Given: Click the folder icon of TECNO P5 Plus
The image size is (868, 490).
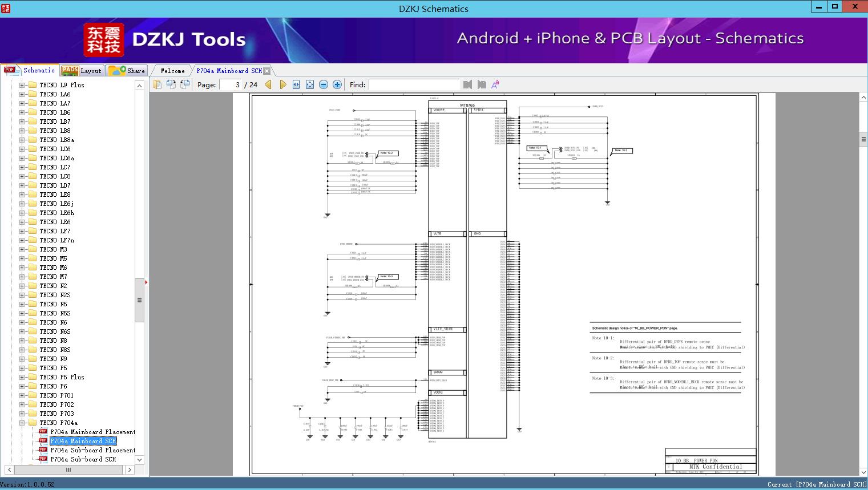Looking at the screenshot, I should coord(33,377).
